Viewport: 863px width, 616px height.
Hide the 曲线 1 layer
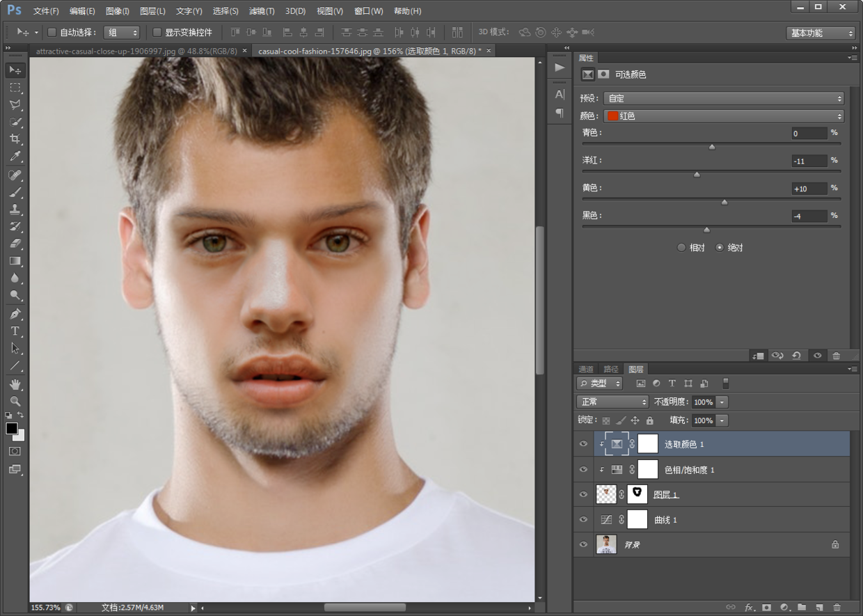[x=583, y=520]
